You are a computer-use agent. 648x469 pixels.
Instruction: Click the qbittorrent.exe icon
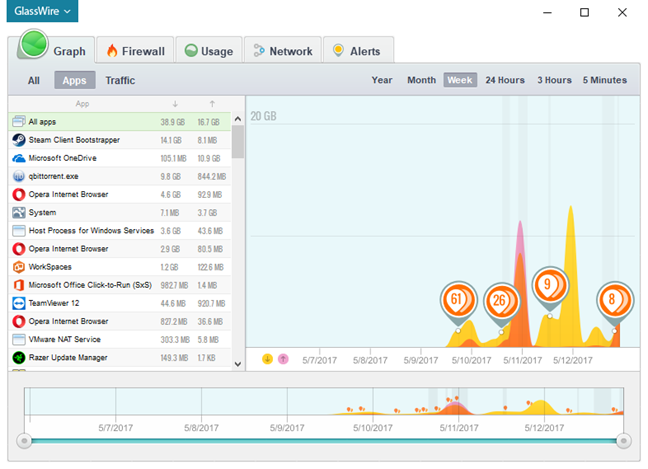(19, 176)
